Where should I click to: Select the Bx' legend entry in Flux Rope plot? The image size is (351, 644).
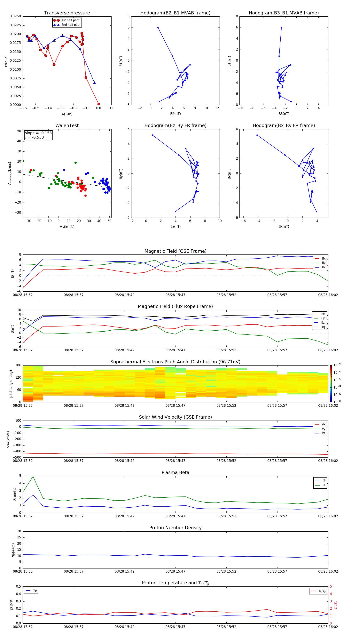pos(320,314)
